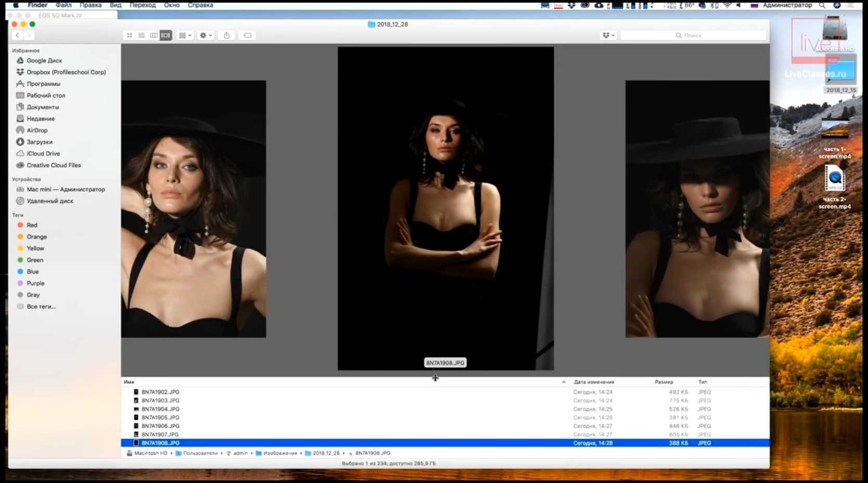
Task: Click Macintosh HD in path bar
Action: (147, 453)
